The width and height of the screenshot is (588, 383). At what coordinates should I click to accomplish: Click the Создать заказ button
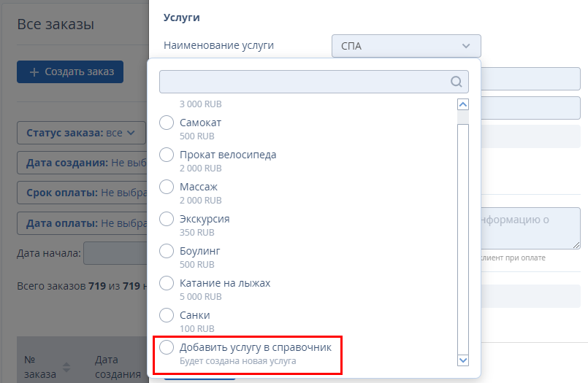[70, 72]
